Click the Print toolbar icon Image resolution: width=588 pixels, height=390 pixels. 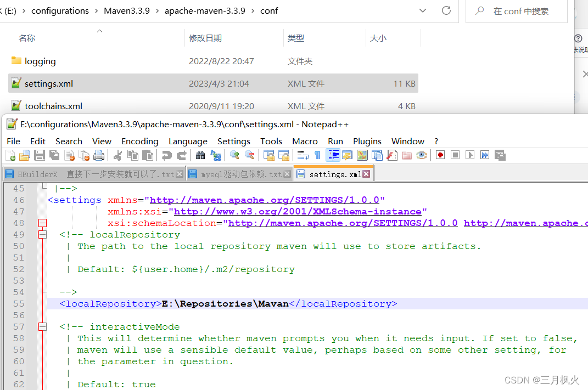click(99, 155)
